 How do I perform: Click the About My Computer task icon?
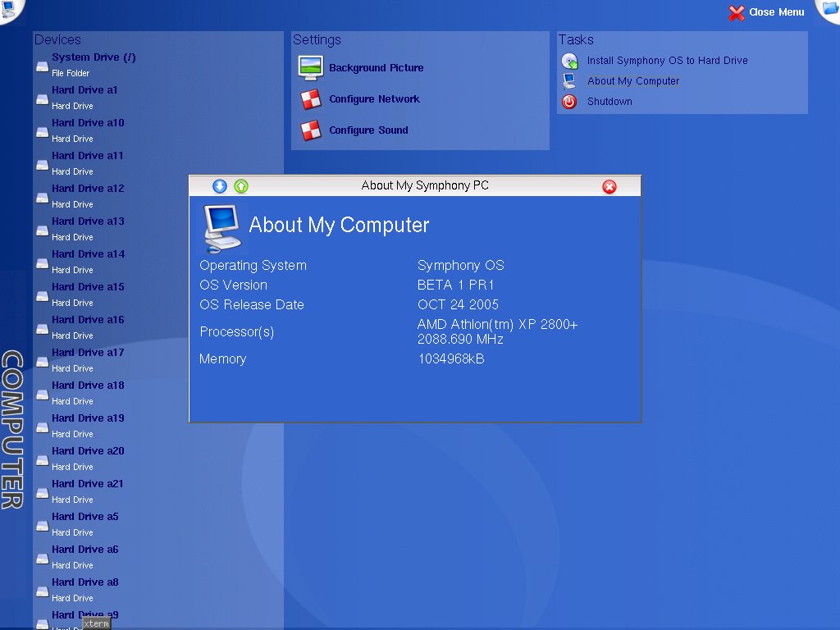click(569, 81)
